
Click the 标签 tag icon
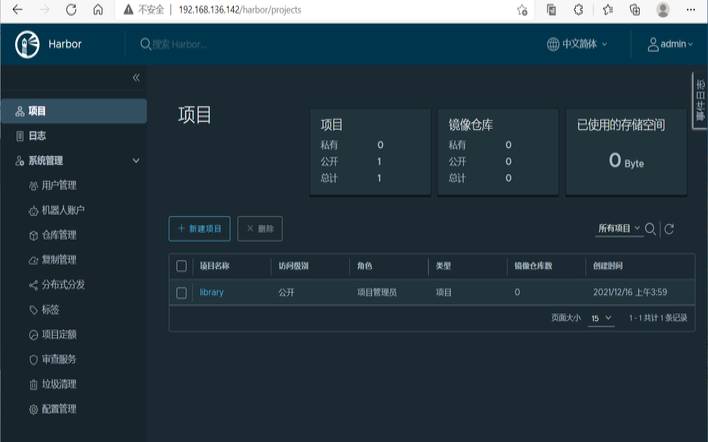tap(33, 310)
